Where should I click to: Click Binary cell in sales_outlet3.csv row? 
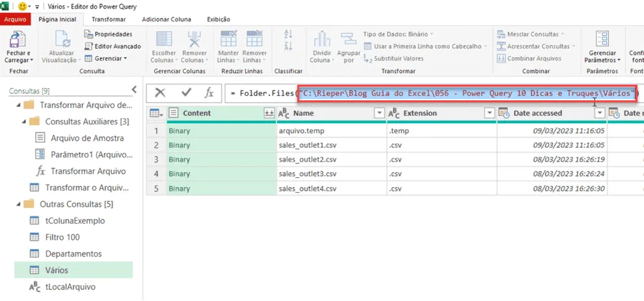[222, 174]
